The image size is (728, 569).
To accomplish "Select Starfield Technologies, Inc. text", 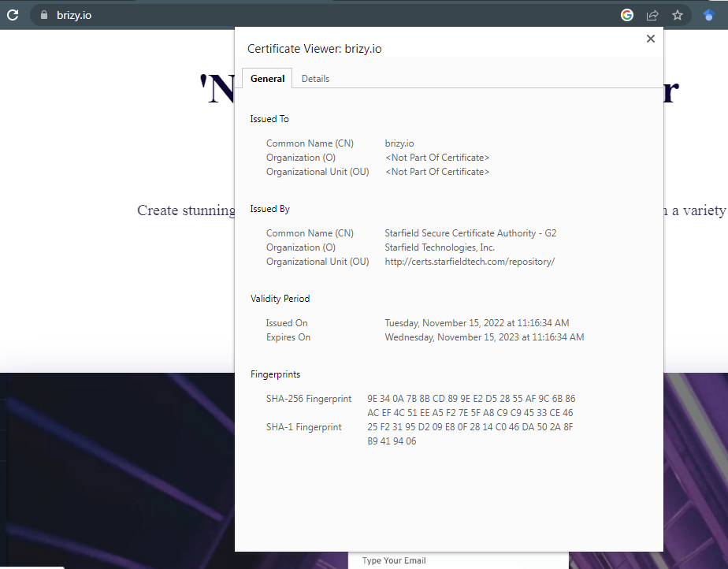I will [440, 247].
